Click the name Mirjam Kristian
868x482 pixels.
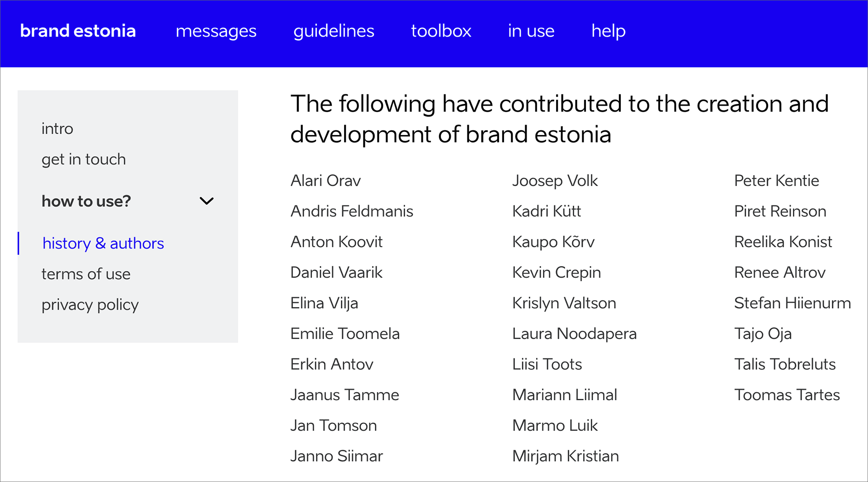(x=566, y=457)
